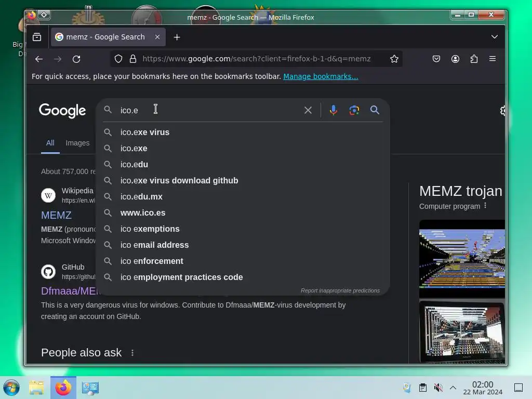Switch to the Images results tab
The height and width of the screenshot is (399, 532).
pyautogui.click(x=78, y=143)
